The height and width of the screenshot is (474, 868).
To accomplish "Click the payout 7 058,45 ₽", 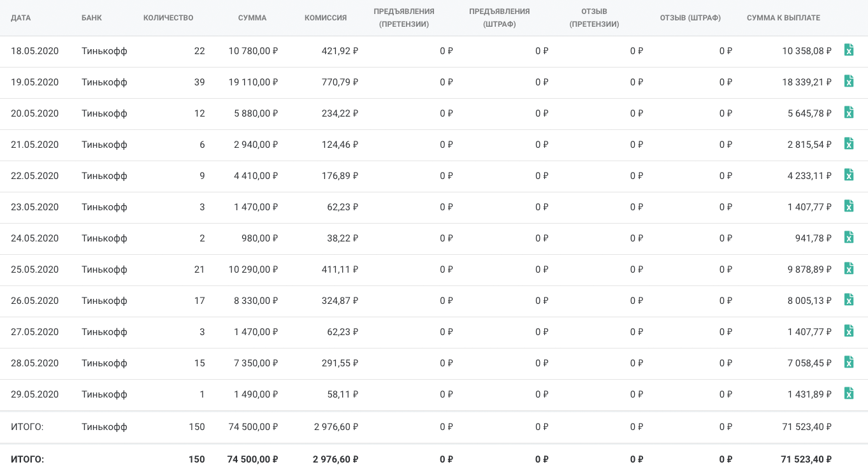I will click(x=810, y=363).
